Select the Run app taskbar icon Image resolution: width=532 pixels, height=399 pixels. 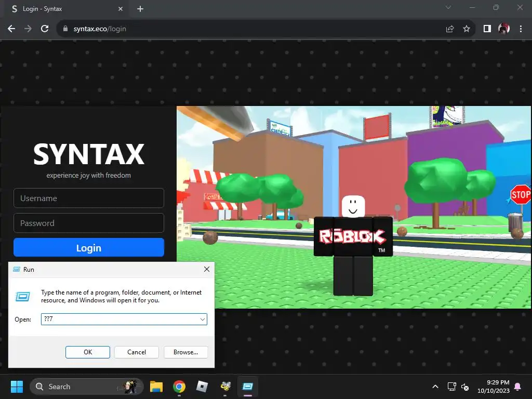click(x=248, y=387)
